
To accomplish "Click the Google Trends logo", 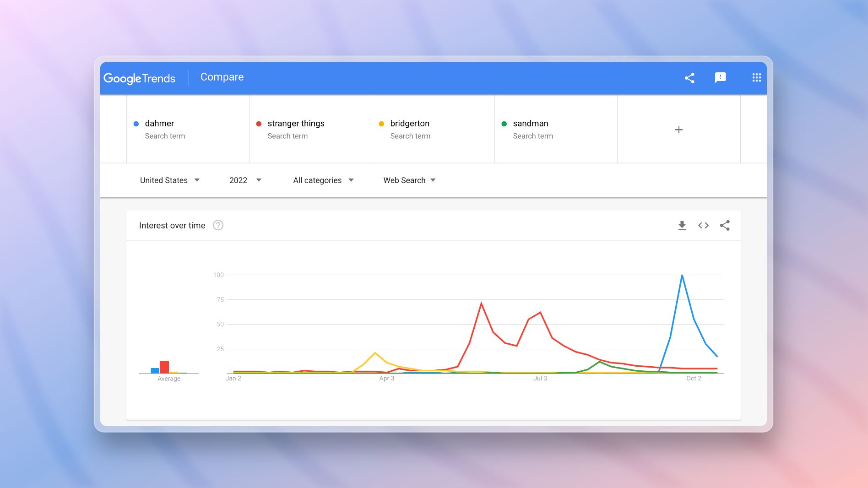I will (x=139, y=78).
